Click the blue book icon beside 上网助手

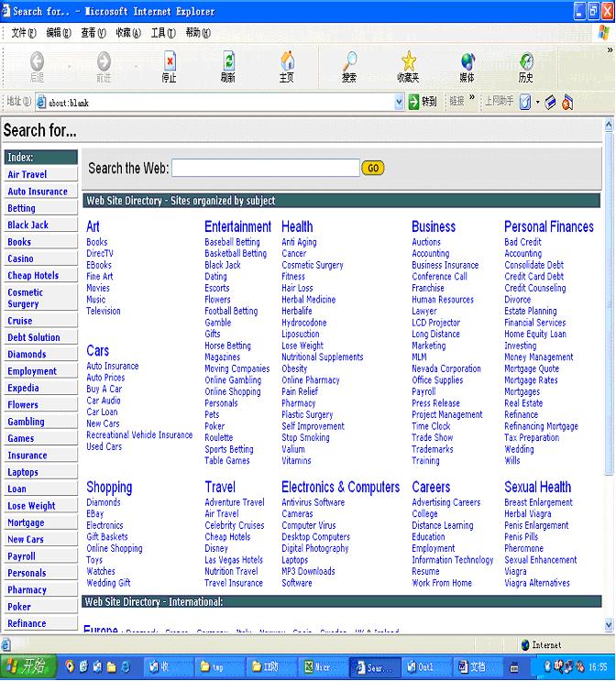click(x=550, y=103)
